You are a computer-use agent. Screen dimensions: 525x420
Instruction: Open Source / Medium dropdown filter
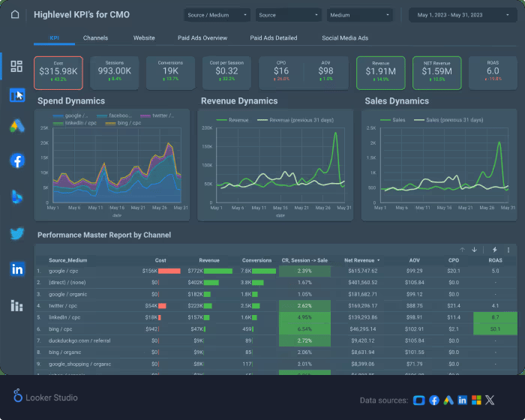(x=217, y=15)
